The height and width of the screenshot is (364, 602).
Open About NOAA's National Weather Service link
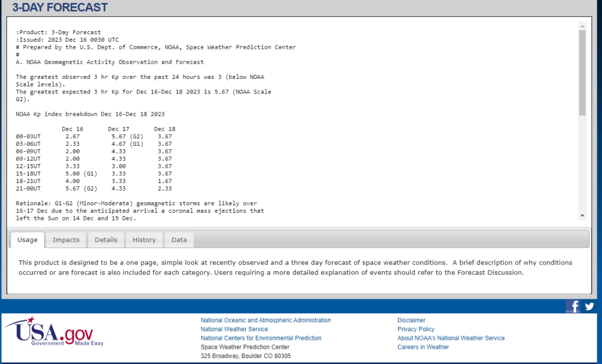point(451,338)
